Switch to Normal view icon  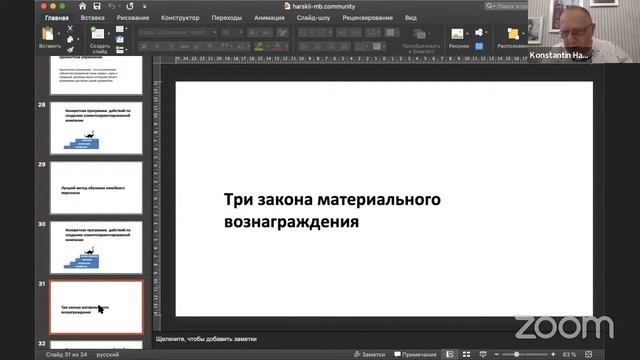pyautogui.click(x=449, y=354)
